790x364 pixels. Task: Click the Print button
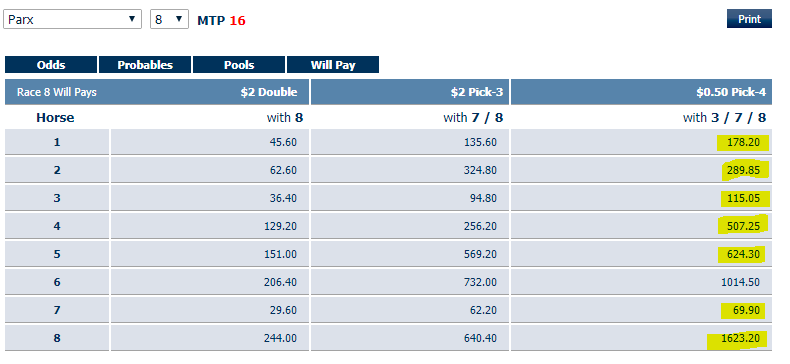pyautogui.click(x=749, y=19)
